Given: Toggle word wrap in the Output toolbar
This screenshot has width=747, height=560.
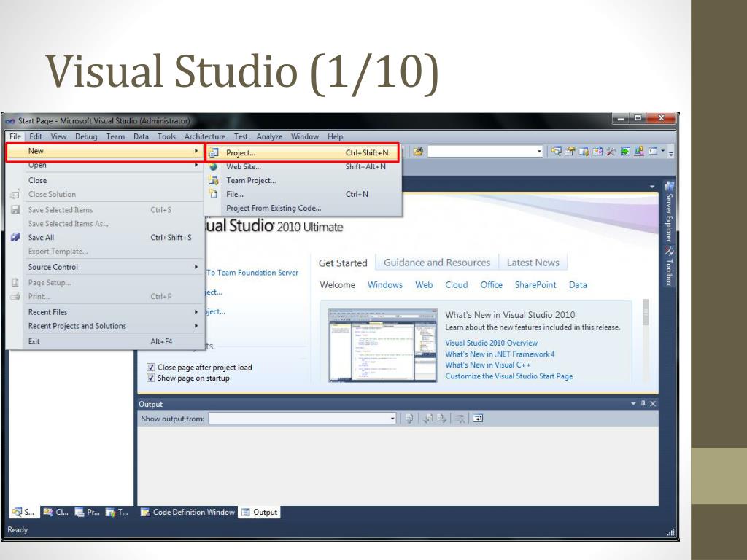Looking at the screenshot, I should pos(478,419).
